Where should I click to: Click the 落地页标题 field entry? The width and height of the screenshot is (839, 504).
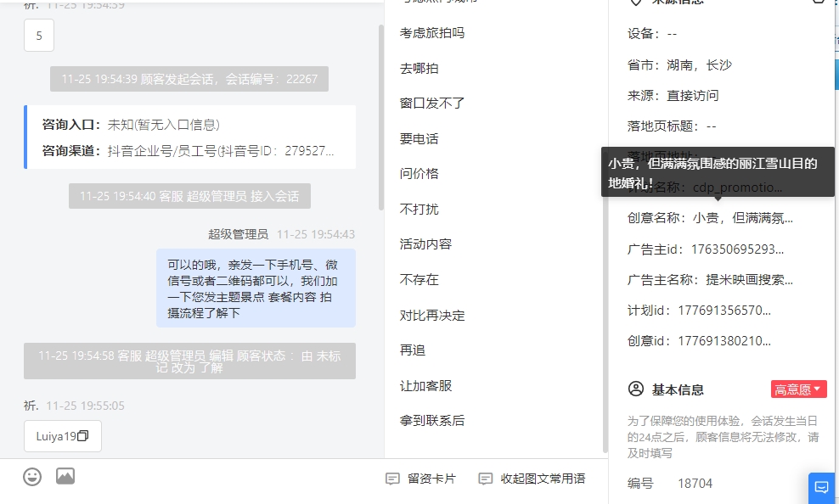(672, 126)
